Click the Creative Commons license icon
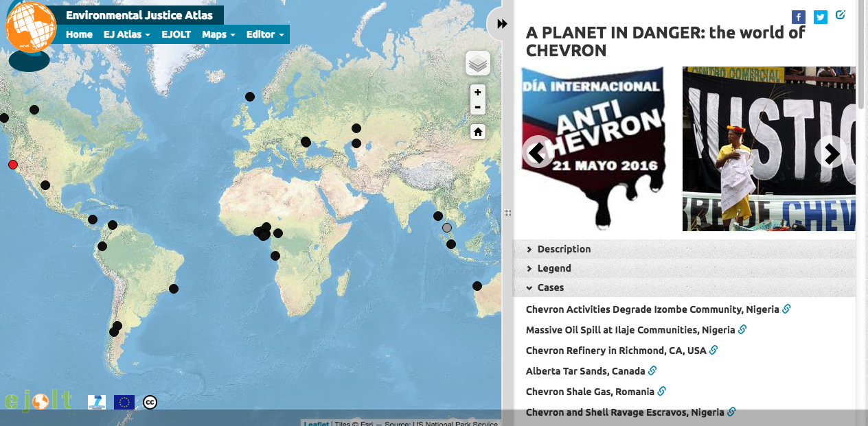This screenshot has height=426, width=868. click(x=150, y=402)
